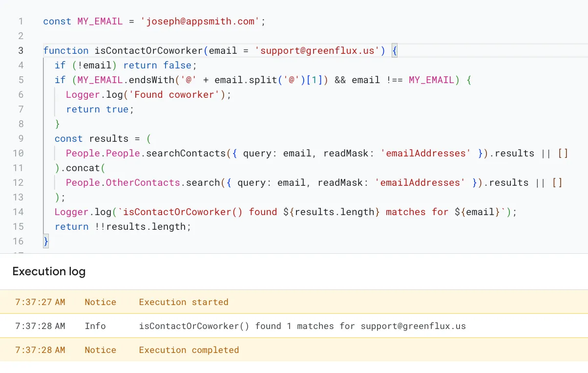Select the Info log entry about matches
588x373 pixels.
tap(302, 326)
